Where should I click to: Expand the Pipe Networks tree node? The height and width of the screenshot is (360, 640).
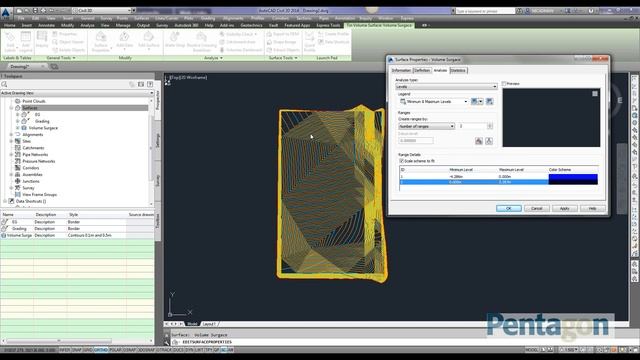[11, 155]
